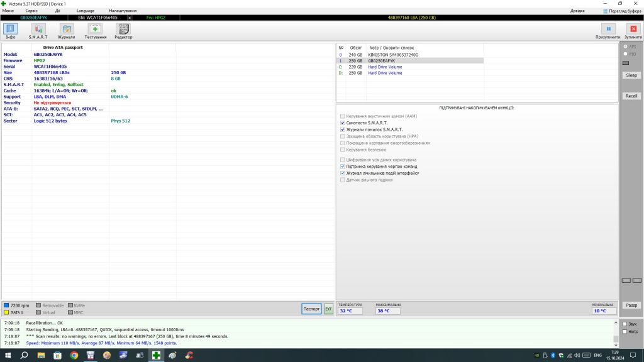
Task: Open the Меню menu
Action: (x=8, y=11)
